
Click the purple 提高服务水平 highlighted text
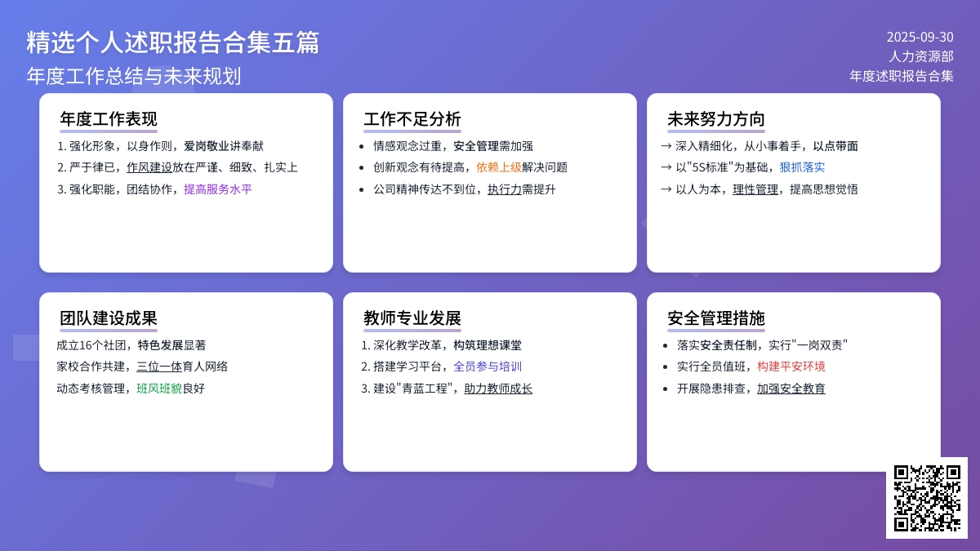pos(218,189)
